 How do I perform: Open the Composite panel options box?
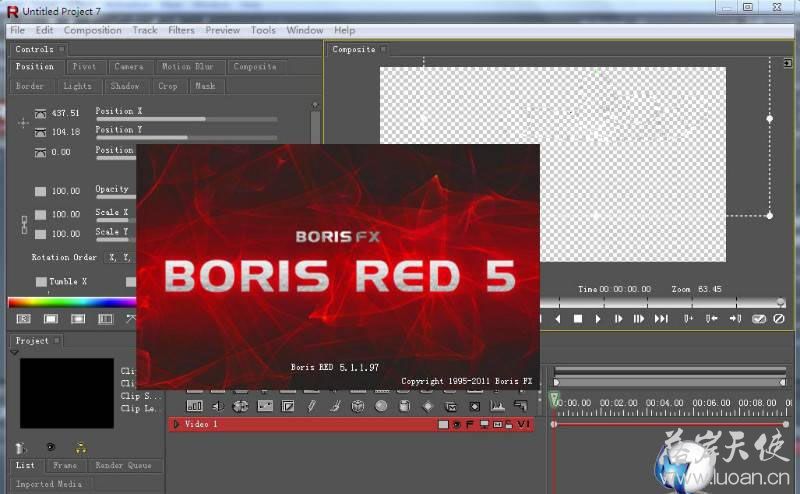(x=383, y=49)
